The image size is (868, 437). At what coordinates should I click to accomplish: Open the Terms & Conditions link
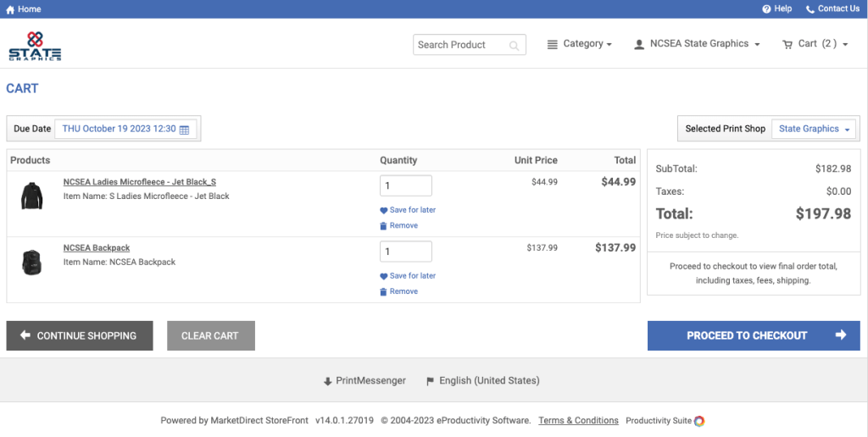[x=578, y=420]
